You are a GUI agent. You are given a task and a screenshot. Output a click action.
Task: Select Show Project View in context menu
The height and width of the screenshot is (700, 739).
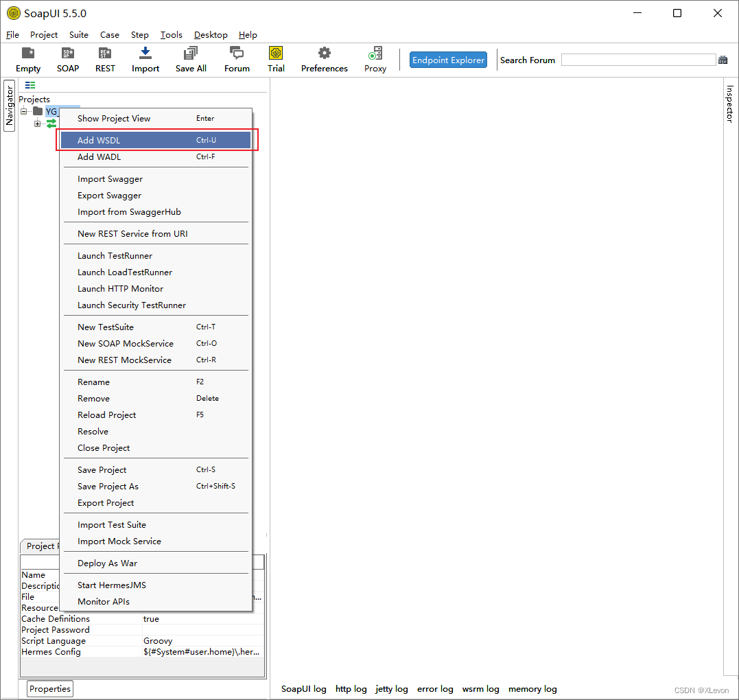point(156,118)
